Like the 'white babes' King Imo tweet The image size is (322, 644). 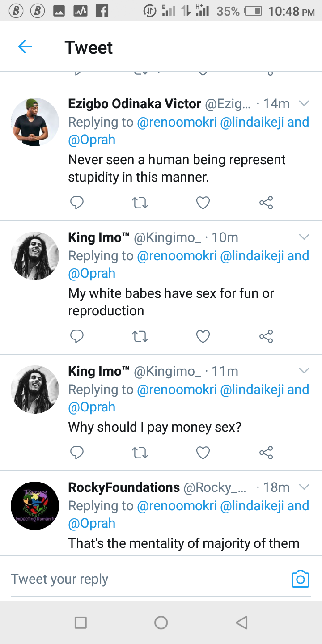[203, 336]
